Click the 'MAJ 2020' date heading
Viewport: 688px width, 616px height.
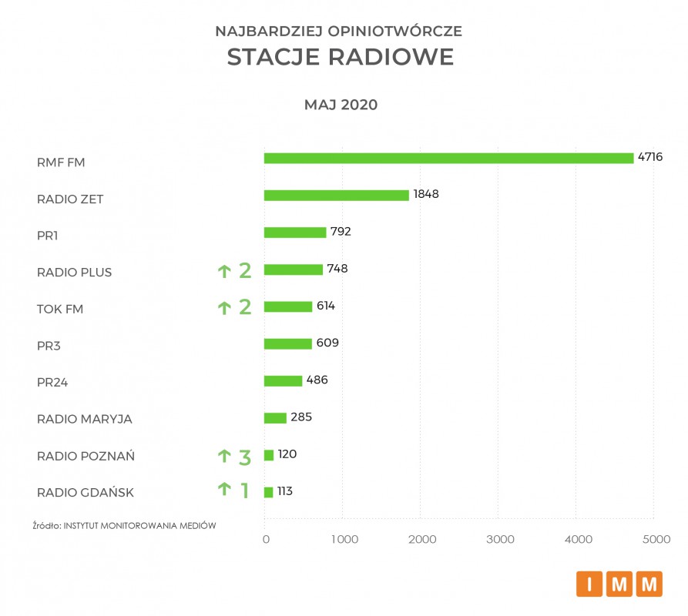click(x=341, y=105)
